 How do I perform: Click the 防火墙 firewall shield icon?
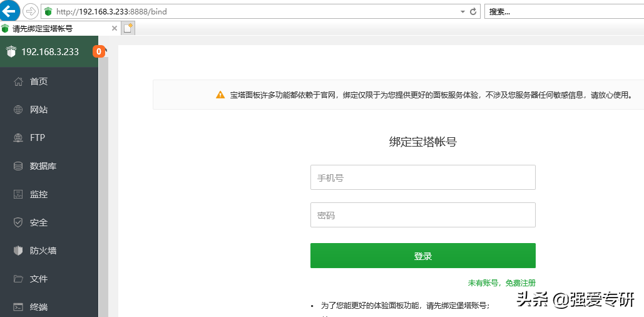(18, 251)
